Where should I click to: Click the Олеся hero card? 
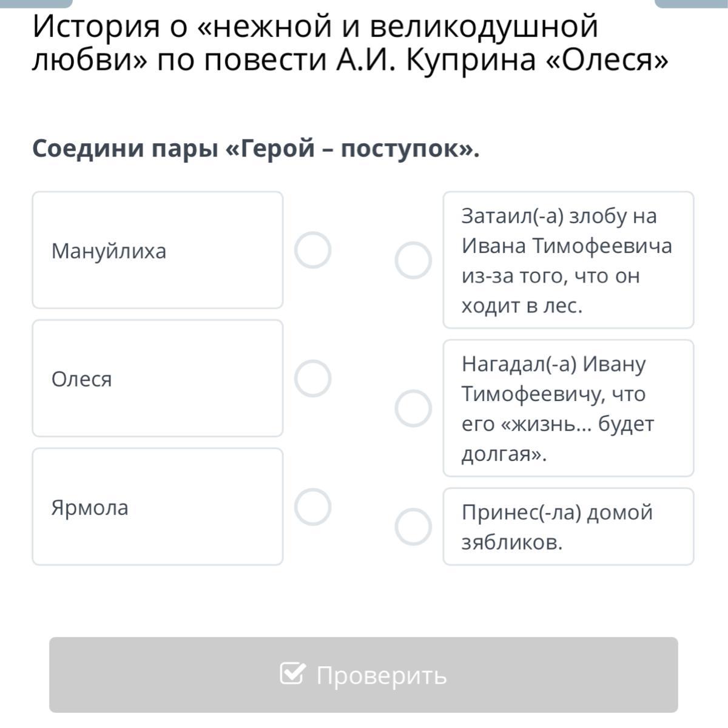pos(158,379)
